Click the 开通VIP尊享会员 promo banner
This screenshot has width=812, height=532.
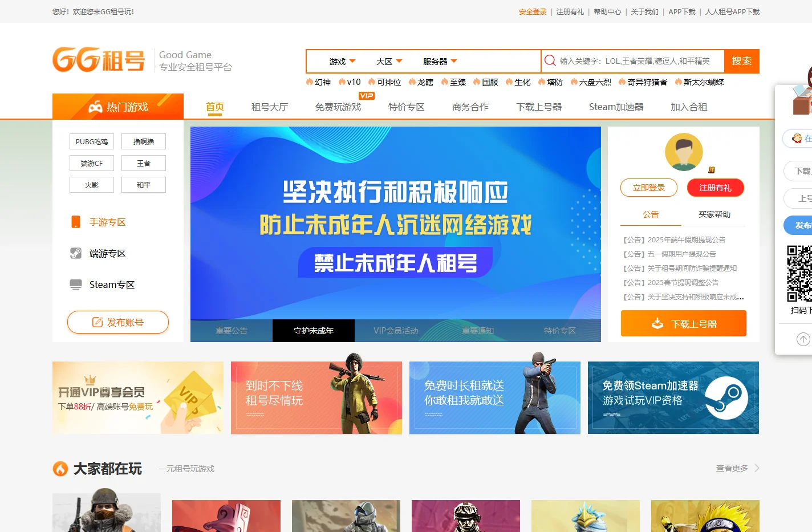point(138,397)
